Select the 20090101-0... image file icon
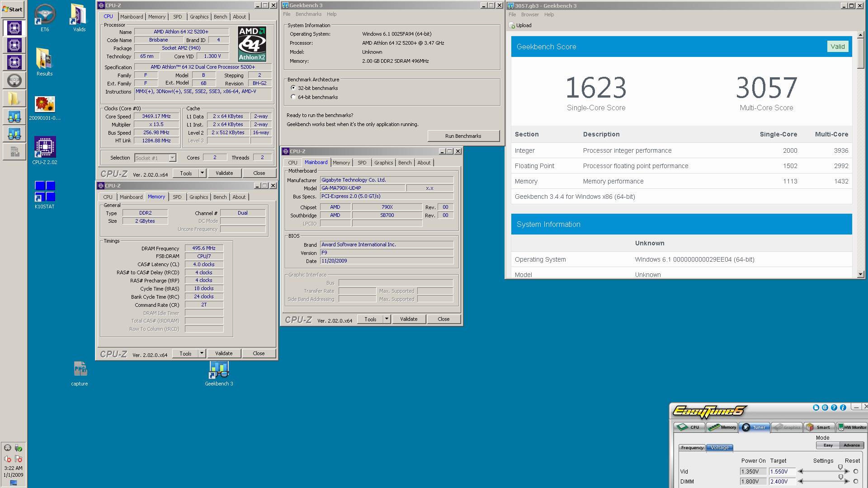Screen dimensions: 868x488 pos(45,108)
